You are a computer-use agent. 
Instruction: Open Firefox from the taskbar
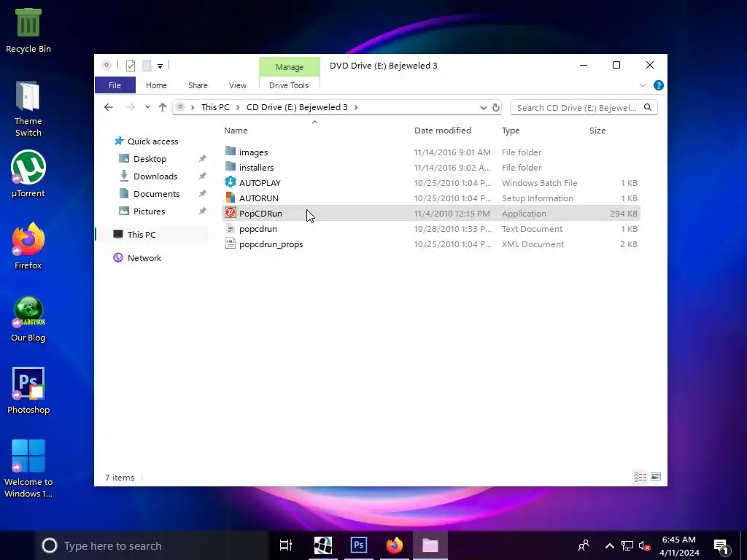(x=395, y=545)
